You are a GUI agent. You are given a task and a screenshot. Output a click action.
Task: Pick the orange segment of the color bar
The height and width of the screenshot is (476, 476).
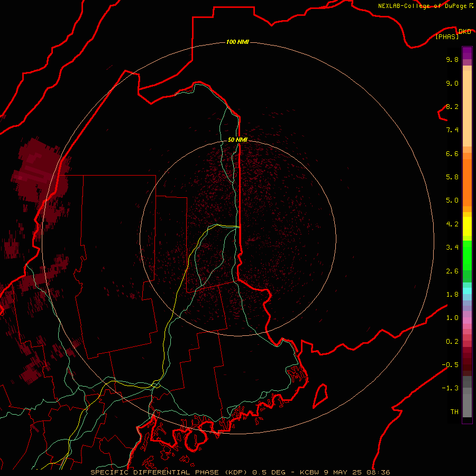pyautogui.click(x=467, y=182)
